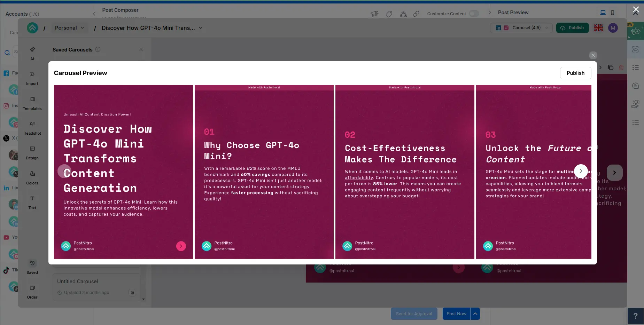Select the cover slide 'Discover How GPT-4o Mini'

(123, 172)
